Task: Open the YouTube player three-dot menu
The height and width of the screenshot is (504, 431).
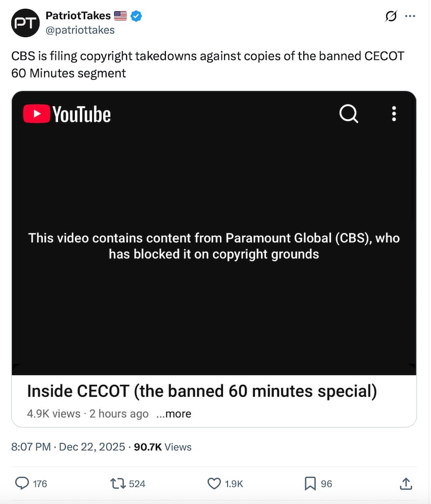Action: coord(394,114)
